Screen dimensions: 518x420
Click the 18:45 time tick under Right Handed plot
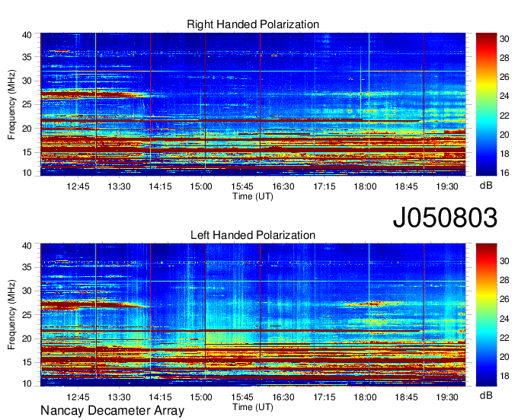[x=406, y=186]
